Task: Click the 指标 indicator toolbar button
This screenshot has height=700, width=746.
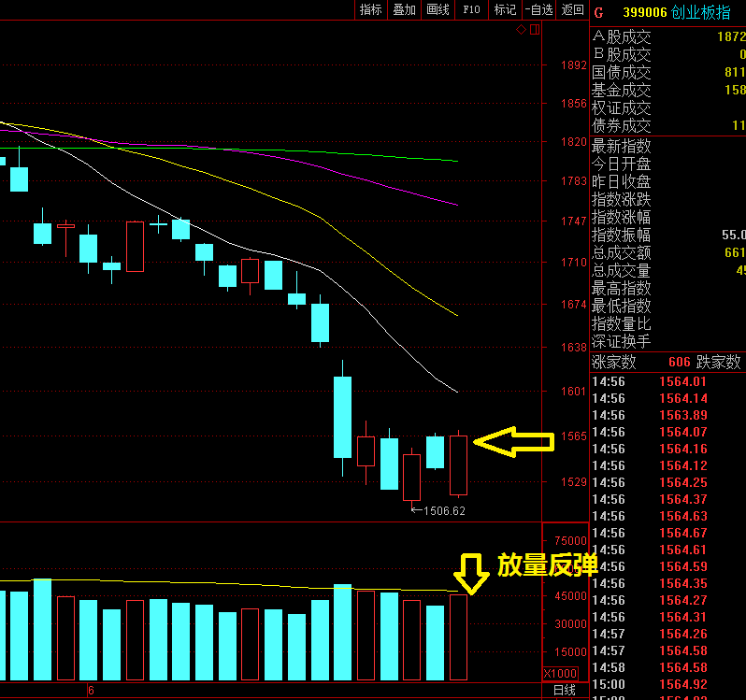Action: coord(371,9)
